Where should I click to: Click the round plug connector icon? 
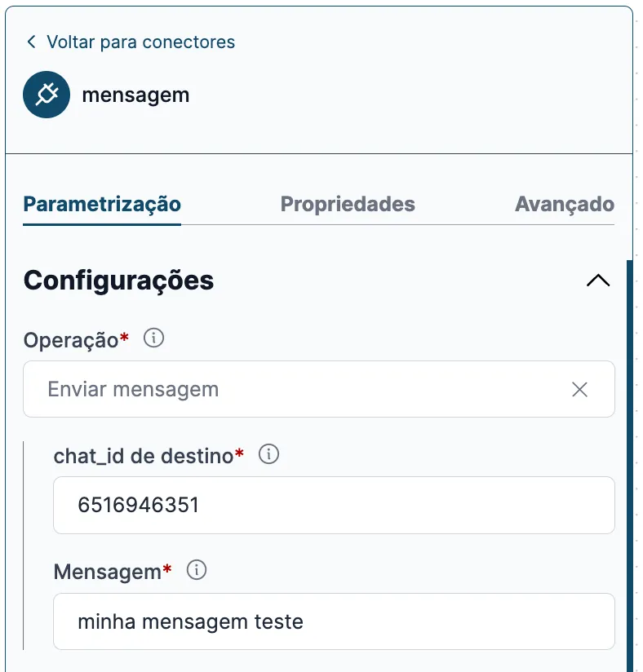click(47, 95)
